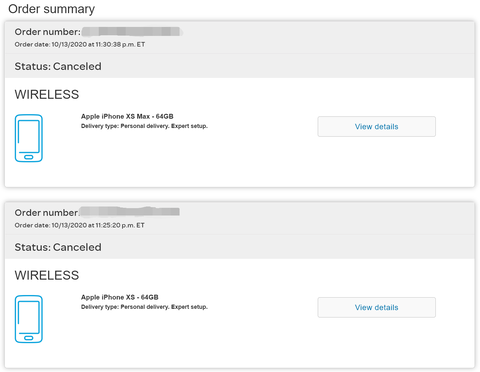Click phone icon for iPhone XS Max order
This screenshot has height=372, width=480.
(29, 138)
